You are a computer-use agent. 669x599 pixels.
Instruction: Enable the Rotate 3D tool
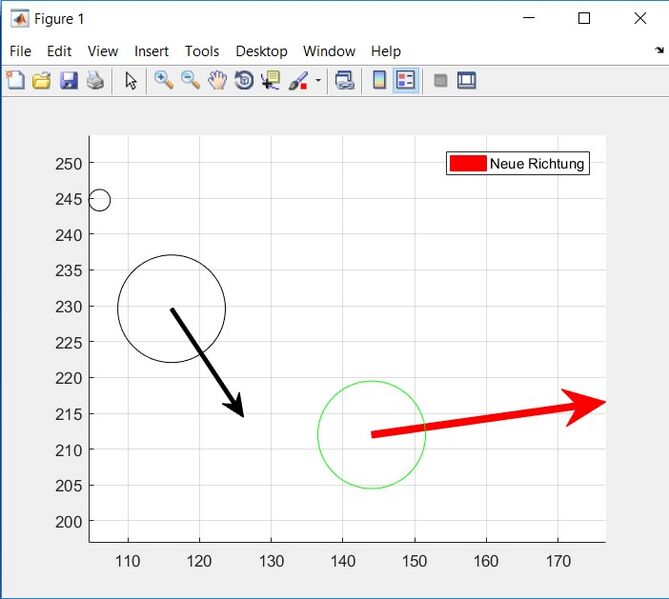[x=244, y=81]
